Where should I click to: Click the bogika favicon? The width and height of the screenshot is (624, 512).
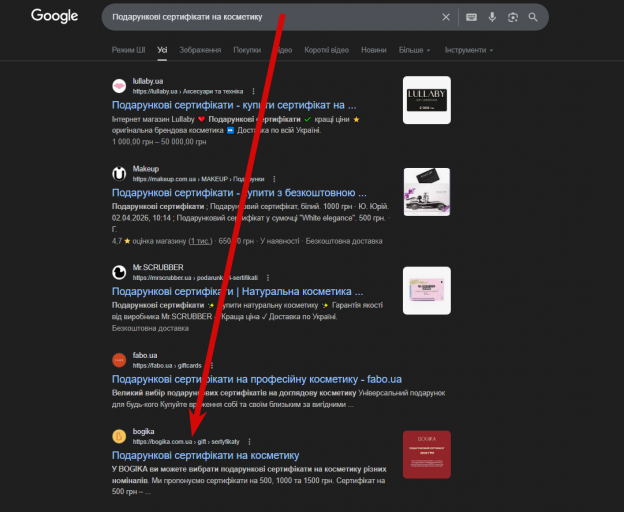coord(119,436)
